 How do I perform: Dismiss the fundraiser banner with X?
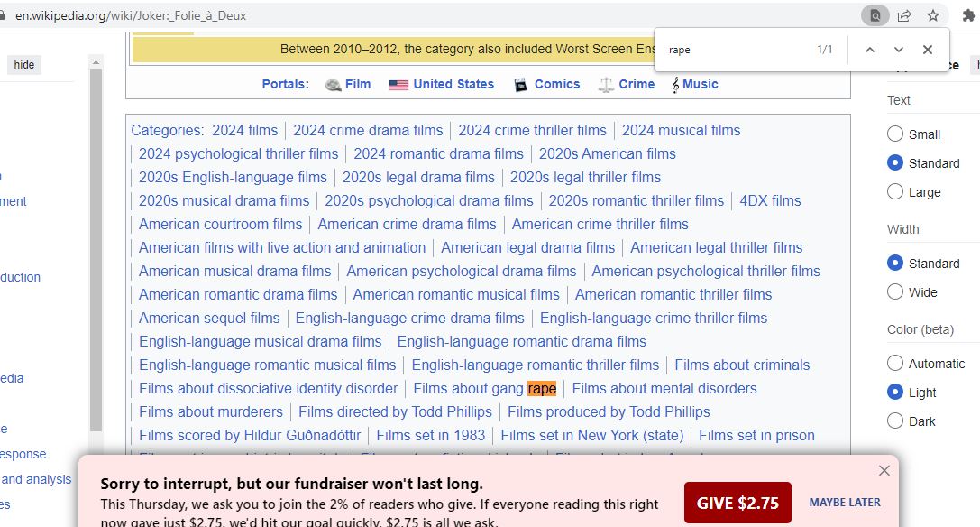pos(884,470)
